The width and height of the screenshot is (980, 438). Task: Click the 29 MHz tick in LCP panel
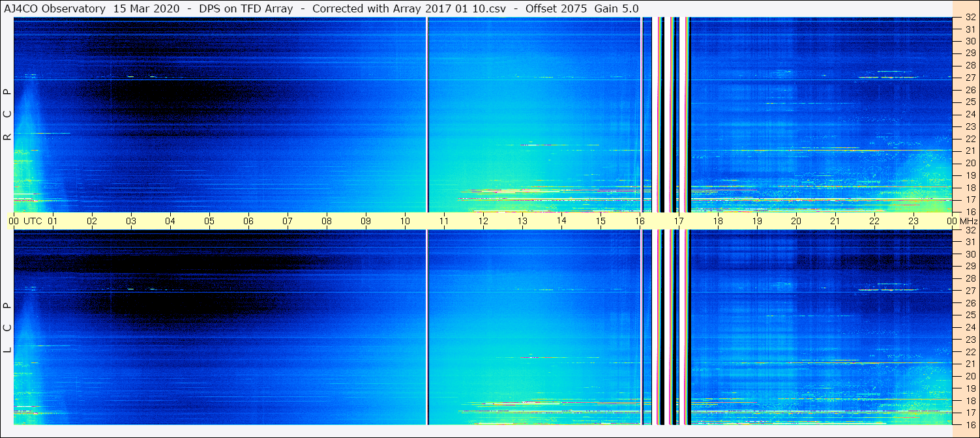click(x=970, y=267)
